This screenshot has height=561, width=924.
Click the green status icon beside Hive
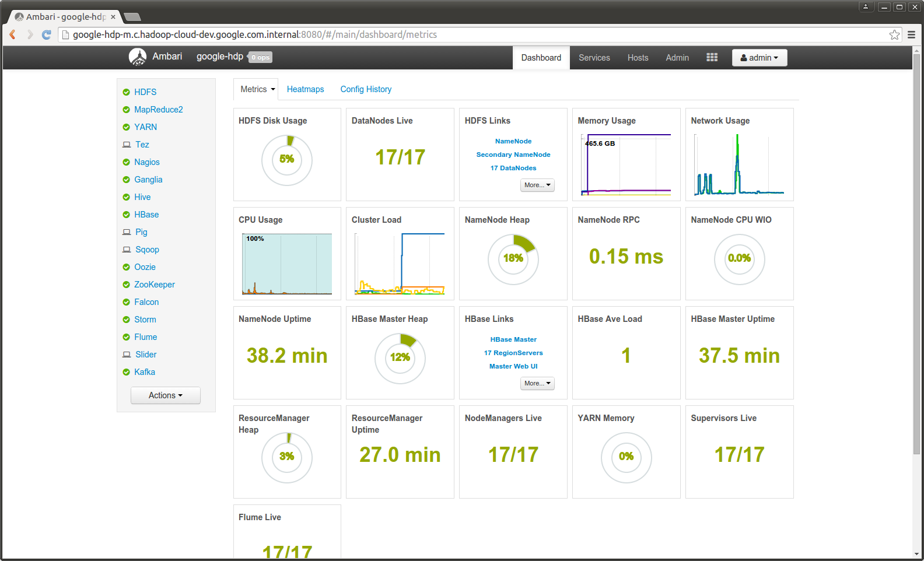point(126,197)
